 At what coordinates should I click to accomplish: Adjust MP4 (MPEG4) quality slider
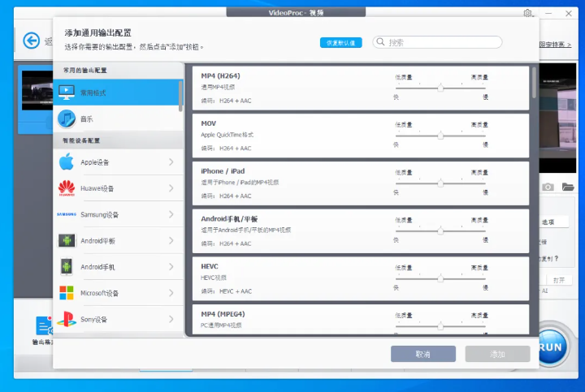click(440, 326)
